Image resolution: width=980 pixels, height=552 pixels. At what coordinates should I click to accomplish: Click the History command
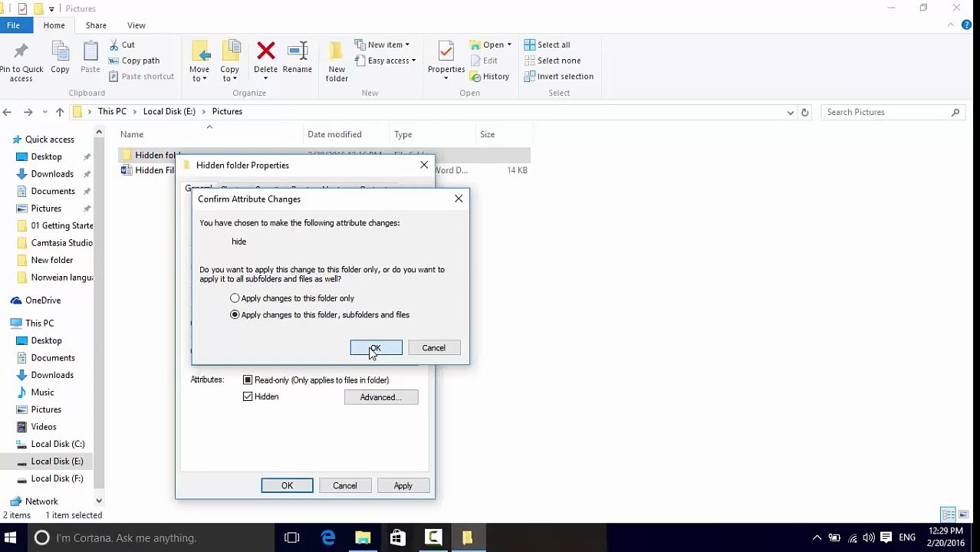pos(488,77)
